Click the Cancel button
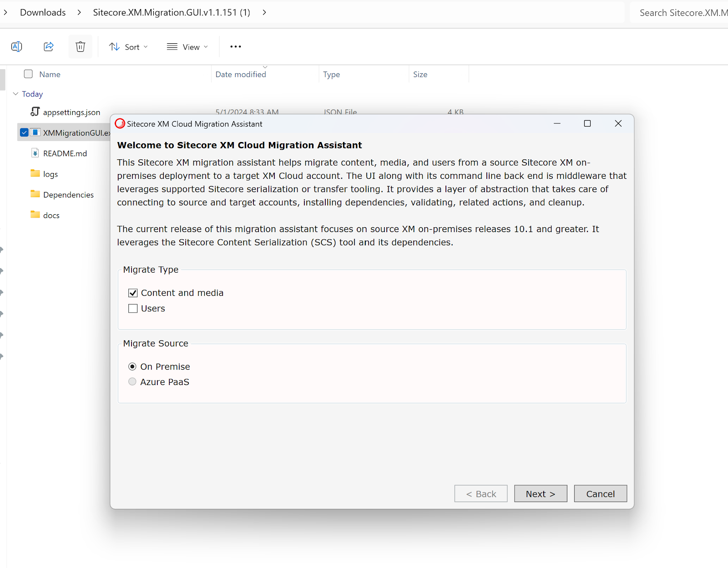This screenshot has width=728, height=568. click(600, 494)
